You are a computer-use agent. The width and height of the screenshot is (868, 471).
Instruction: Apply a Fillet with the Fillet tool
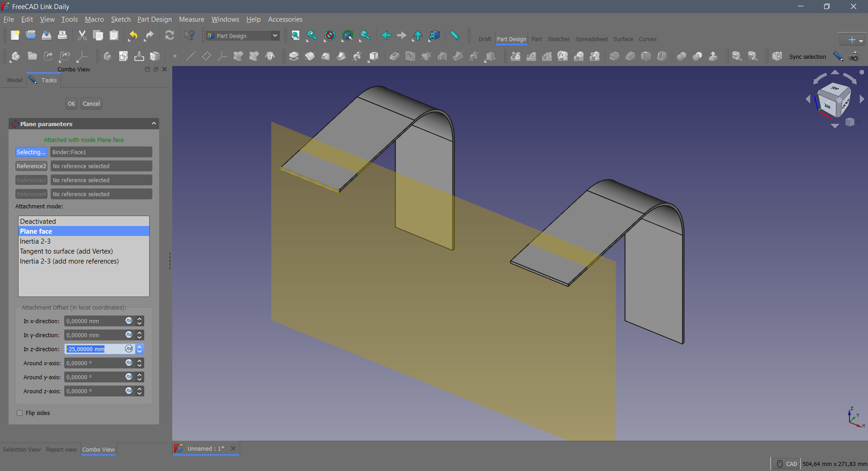click(x=614, y=56)
